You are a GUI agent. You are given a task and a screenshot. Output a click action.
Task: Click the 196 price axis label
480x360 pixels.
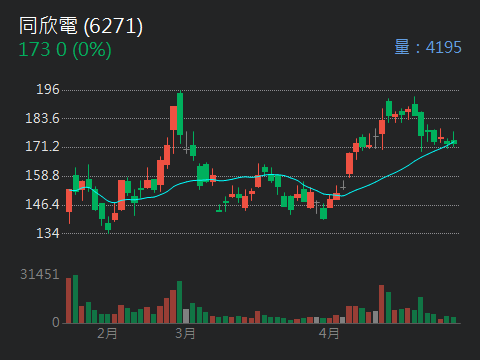pyautogui.click(x=48, y=90)
